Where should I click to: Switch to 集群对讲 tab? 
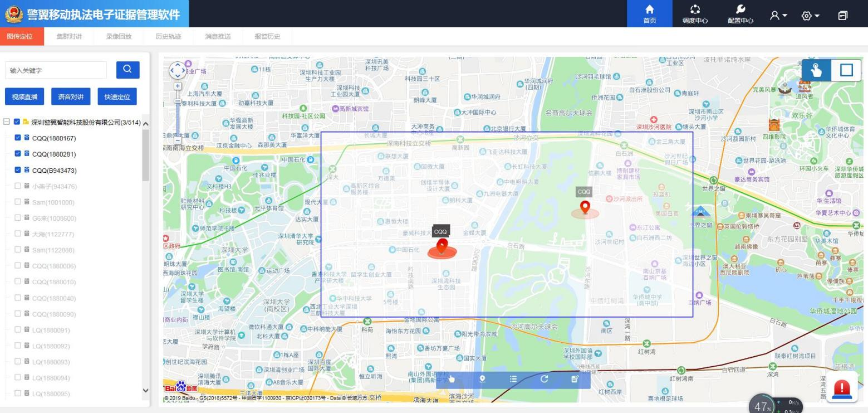[69, 36]
